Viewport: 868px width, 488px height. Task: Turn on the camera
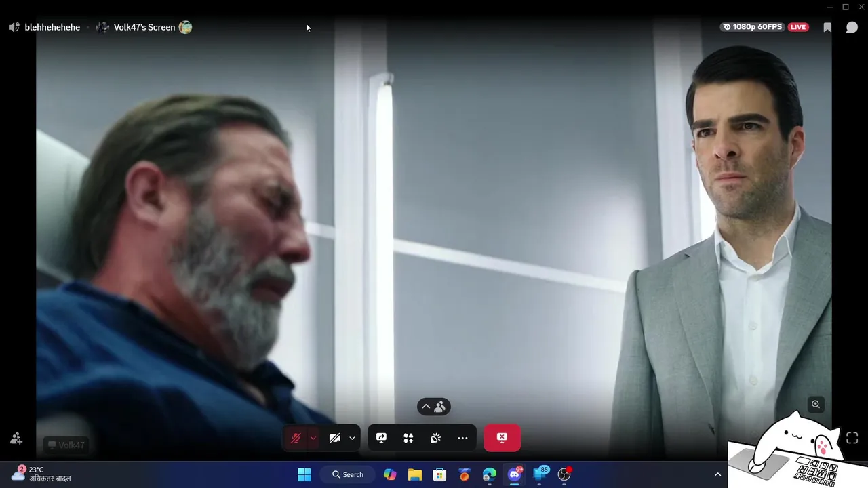click(334, 438)
